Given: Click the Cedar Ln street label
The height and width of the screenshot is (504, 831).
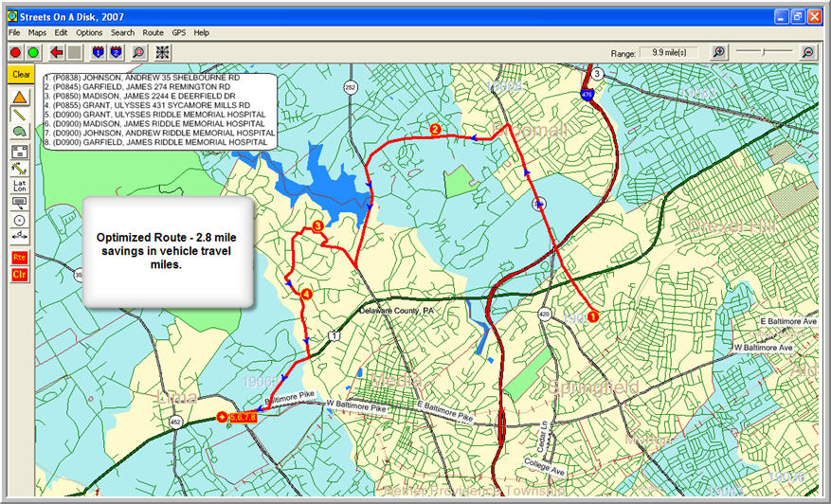Looking at the screenshot, I should (542, 437).
